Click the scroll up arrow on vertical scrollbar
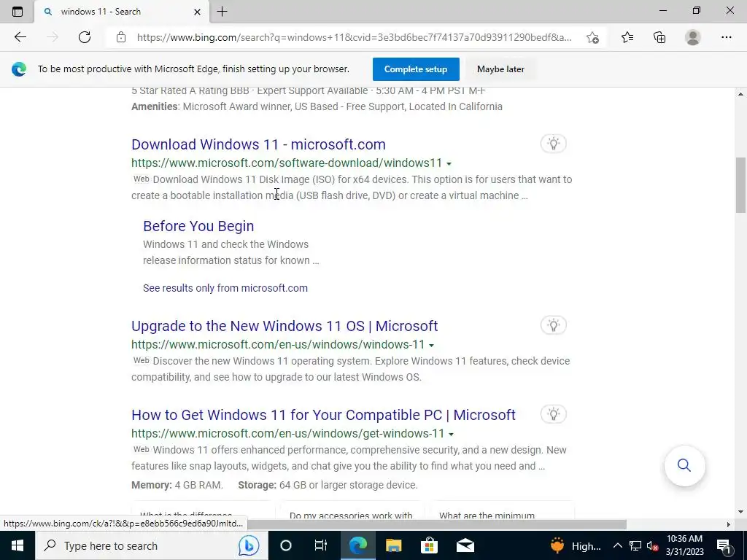 tap(741, 94)
